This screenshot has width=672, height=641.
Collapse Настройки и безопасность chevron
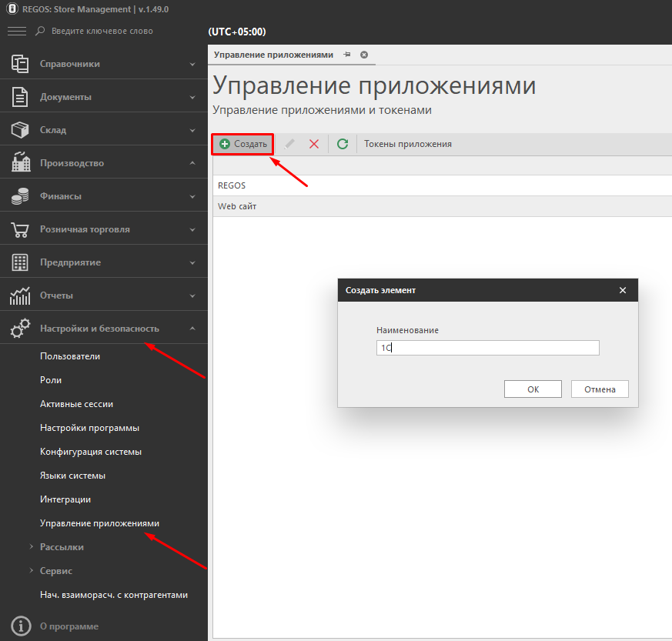pyautogui.click(x=192, y=329)
